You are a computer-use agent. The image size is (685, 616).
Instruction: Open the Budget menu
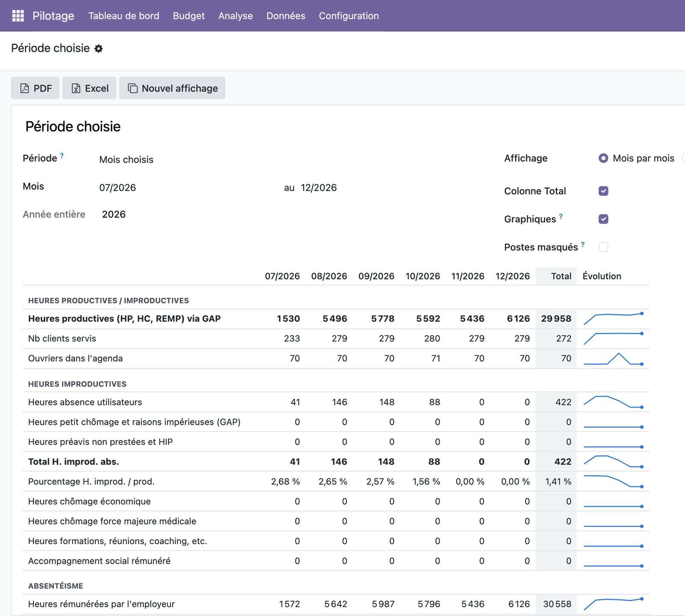coord(189,16)
